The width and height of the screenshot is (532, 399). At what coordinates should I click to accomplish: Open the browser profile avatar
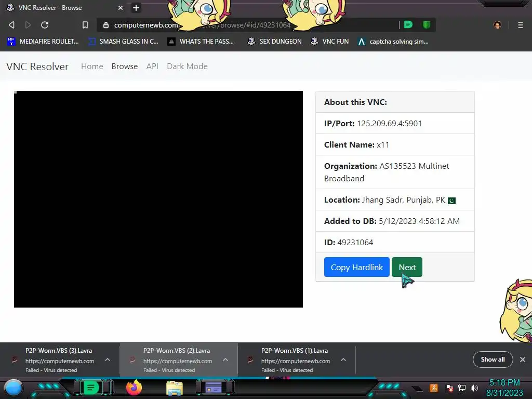[x=497, y=25]
